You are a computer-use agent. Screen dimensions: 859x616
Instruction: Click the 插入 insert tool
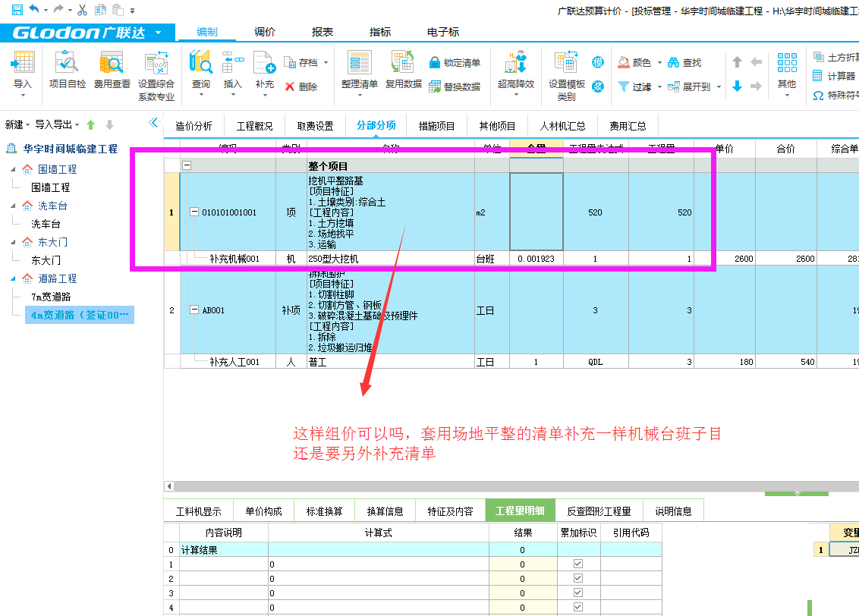coord(233,73)
